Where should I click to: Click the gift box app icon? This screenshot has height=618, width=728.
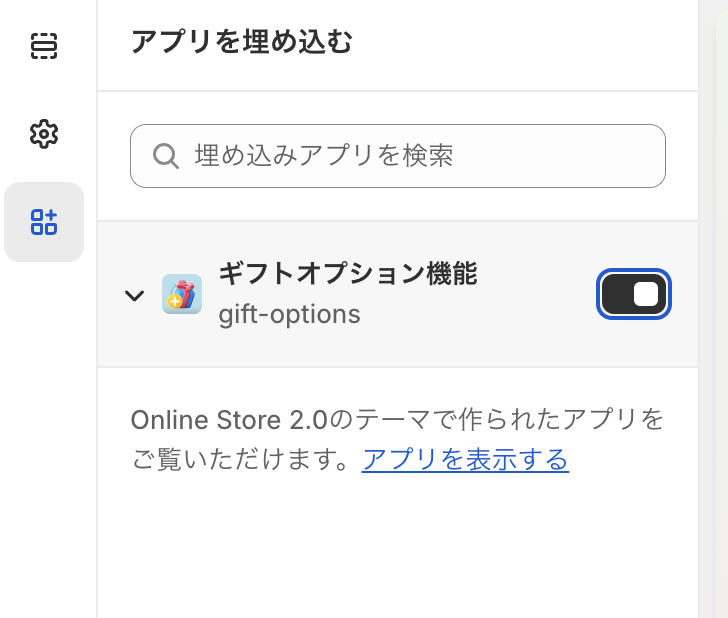point(182,294)
